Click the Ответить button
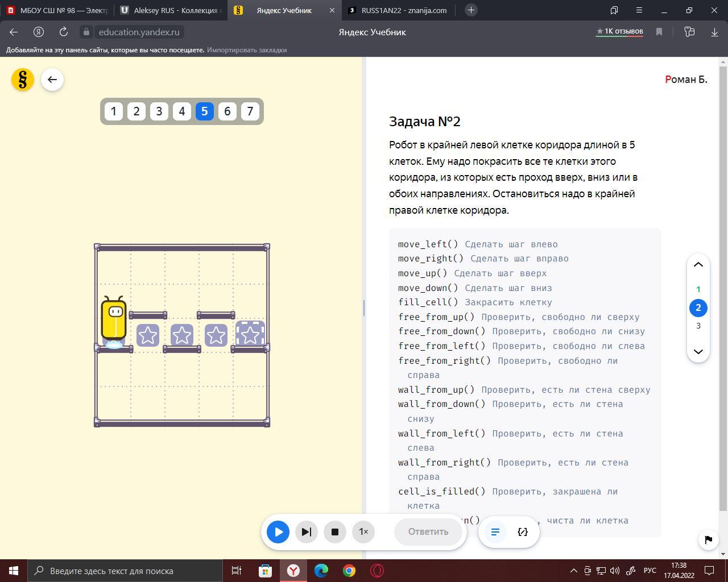This screenshot has width=728, height=582. (428, 532)
